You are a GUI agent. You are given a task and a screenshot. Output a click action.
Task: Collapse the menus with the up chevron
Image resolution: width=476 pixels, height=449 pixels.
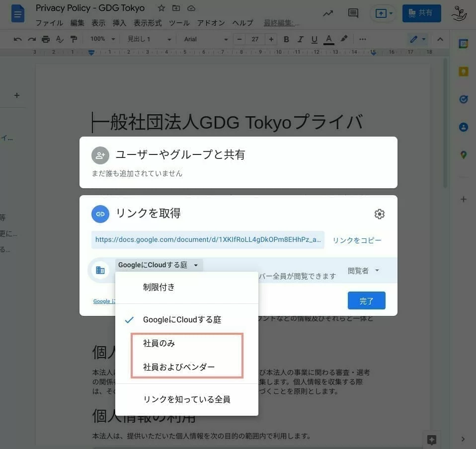[x=440, y=39]
